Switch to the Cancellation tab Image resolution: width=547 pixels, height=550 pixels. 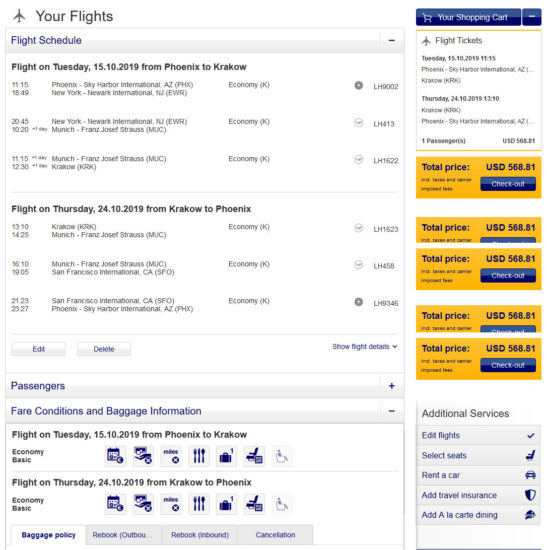coord(275,535)
